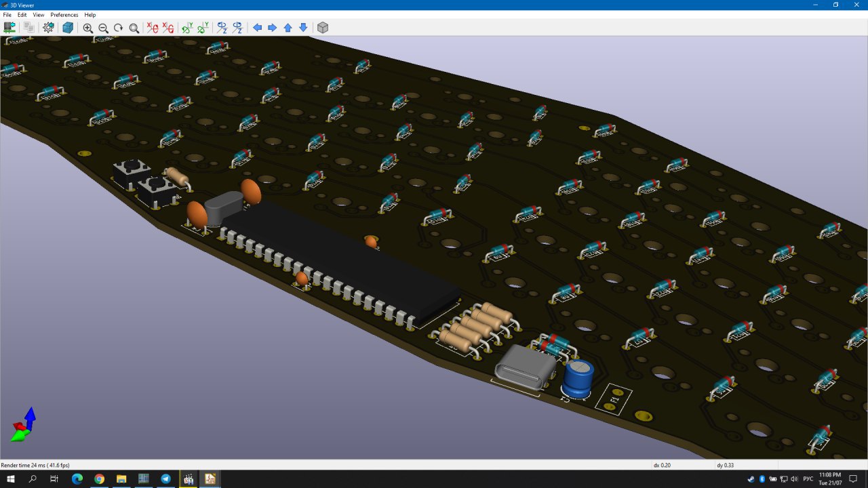Open the Preferences menu
This screenshot has width=868, height=488.
pyautogui.click(x=64, y=14)
